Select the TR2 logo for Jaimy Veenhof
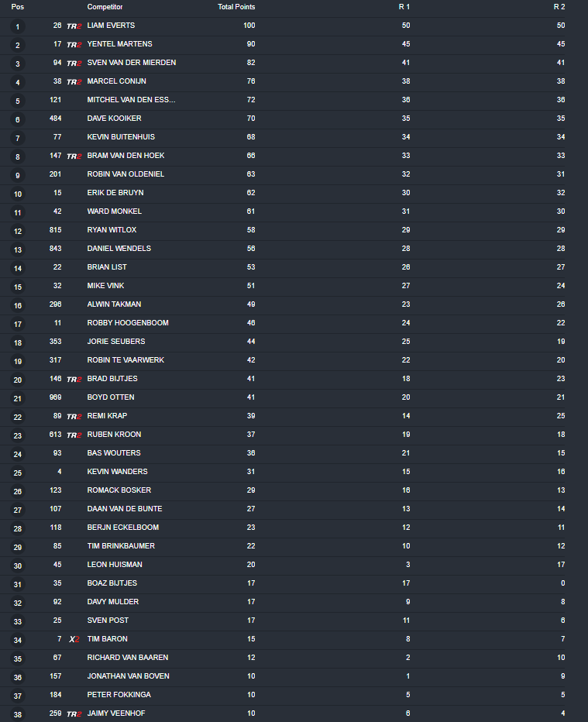 click(x=74, y=713)
